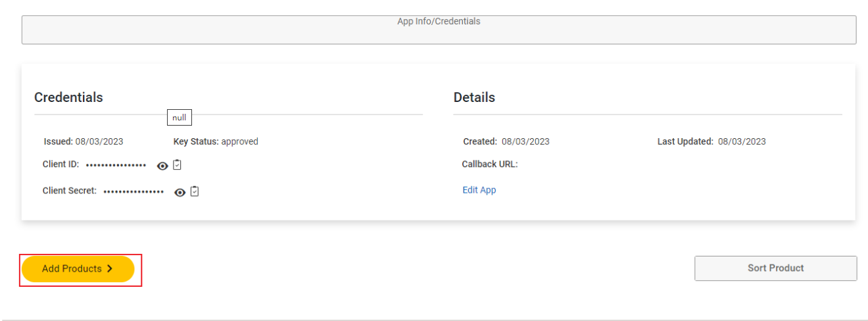
Task: Click the Sort Product button
Action: 775,268
